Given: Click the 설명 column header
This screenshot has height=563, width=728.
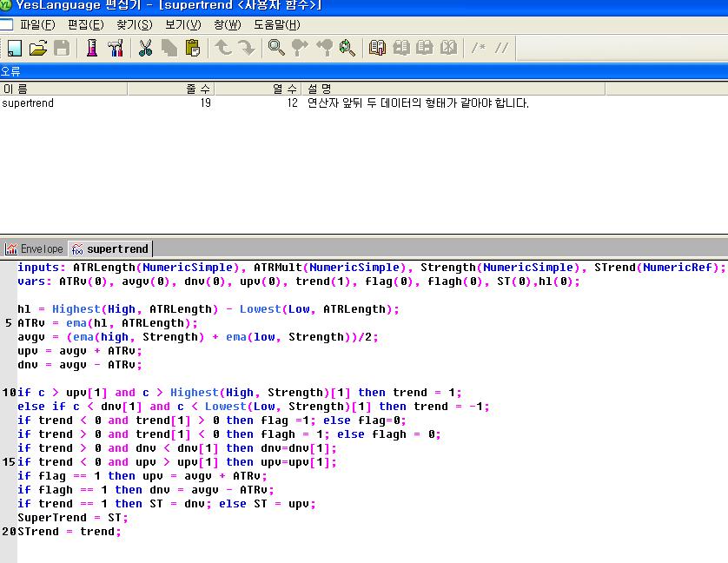Looking at the screenshot, I should 453,89.
